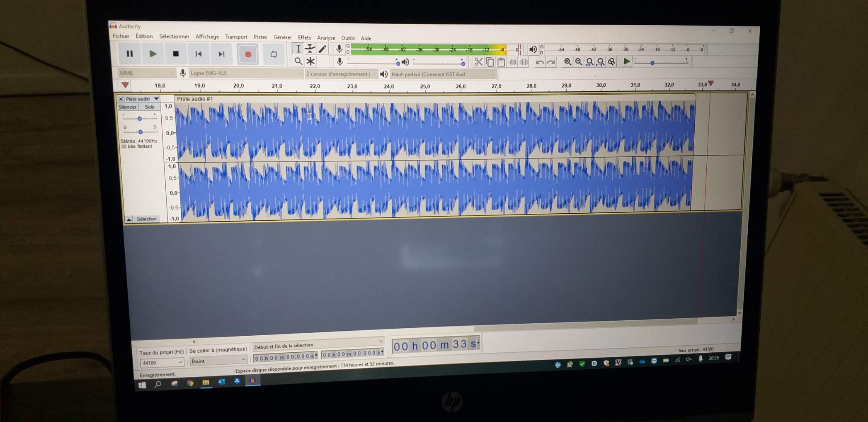Image resolution: width=868 pixels, height=422 pixels.
Task: Click the Zoom In icon
Action: click(567, 62)
